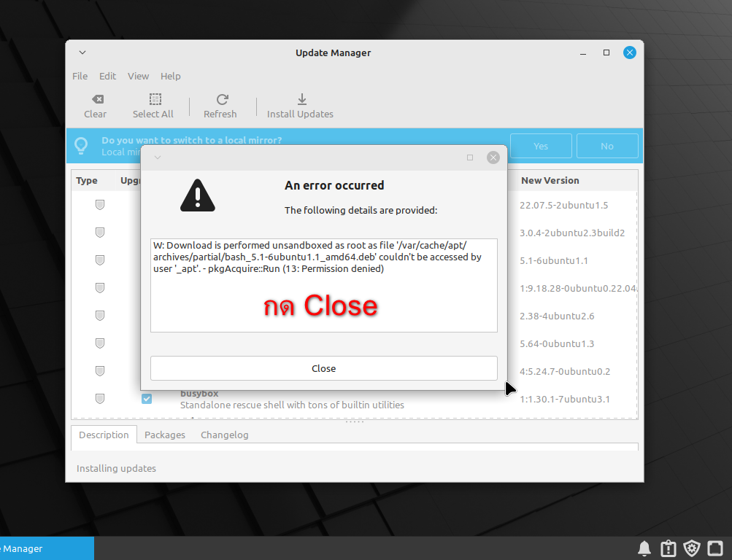Image resolution: width=732 pixels, height=560 pixels.
Task: Click 'Do you want to switch to a local mirror?' text
Action: click(192, 140)
